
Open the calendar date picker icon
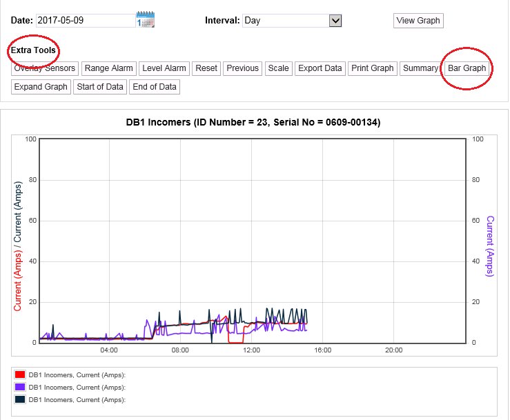pos(146,19)
